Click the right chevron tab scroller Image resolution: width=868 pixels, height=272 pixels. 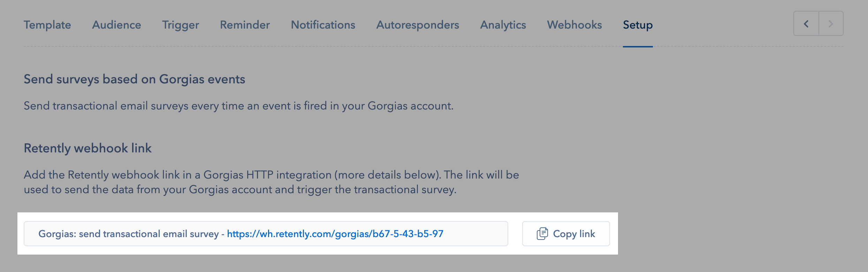pyautogui.click(x=831, y=23)
